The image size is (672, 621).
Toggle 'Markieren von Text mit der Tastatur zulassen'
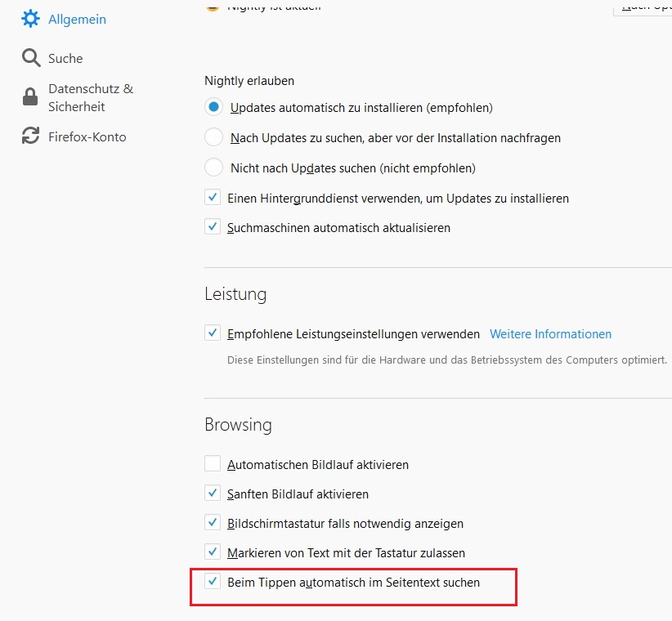[x=213, y=552]
